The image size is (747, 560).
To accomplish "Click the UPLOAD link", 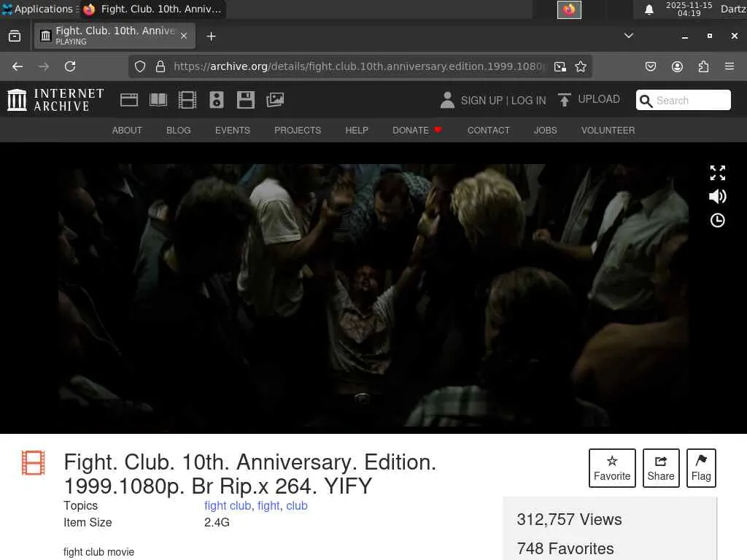I will coord(599,99).
